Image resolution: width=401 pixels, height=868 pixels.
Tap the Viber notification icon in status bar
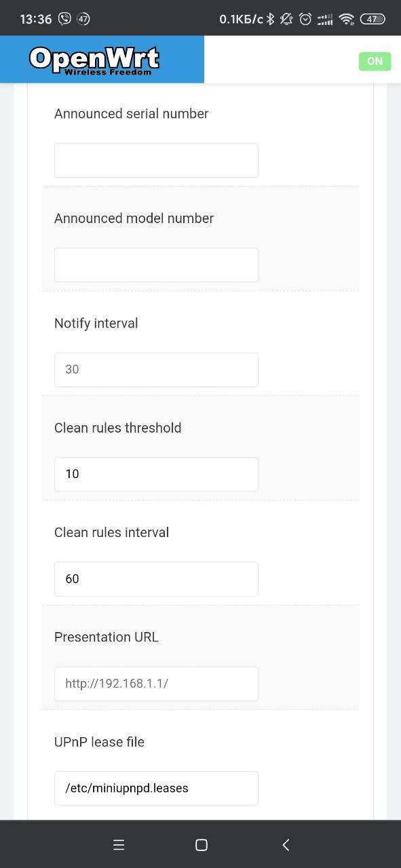65,19
